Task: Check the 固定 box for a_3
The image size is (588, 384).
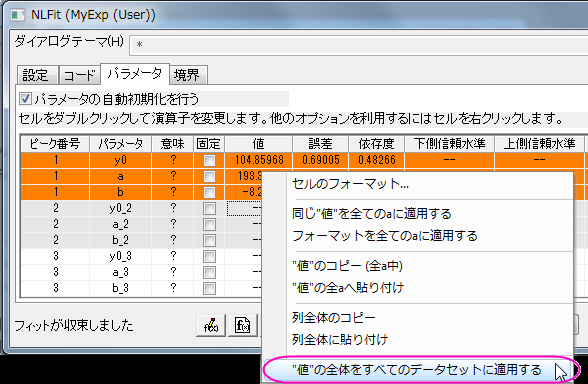Action: click(209, 272)
